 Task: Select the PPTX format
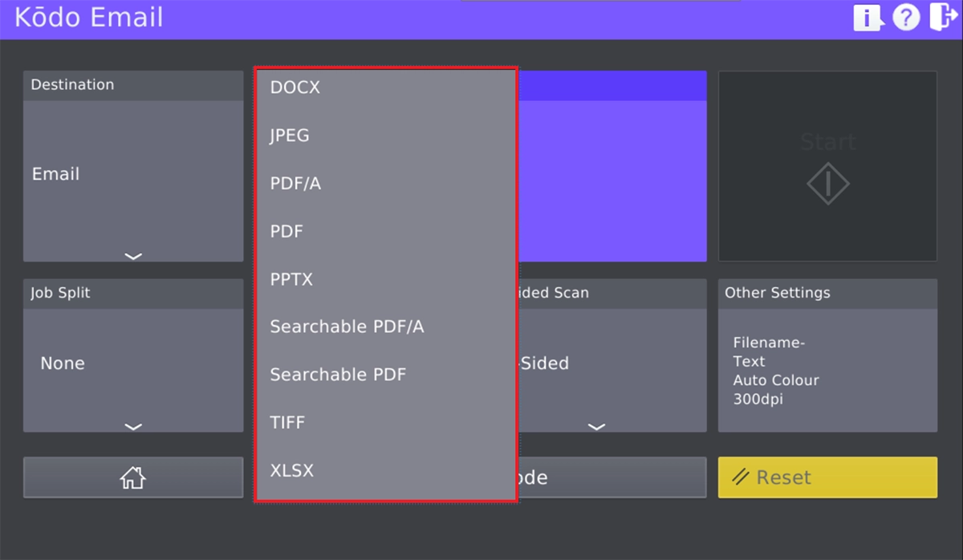point(291,279)
